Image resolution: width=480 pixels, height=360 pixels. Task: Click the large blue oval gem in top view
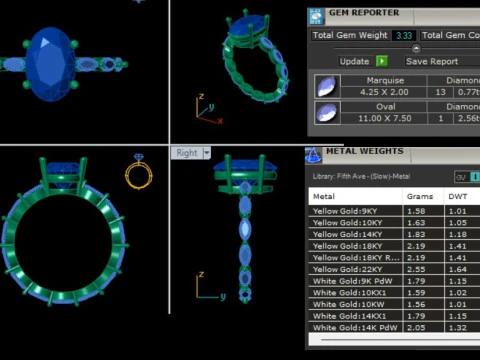[51, 64]
